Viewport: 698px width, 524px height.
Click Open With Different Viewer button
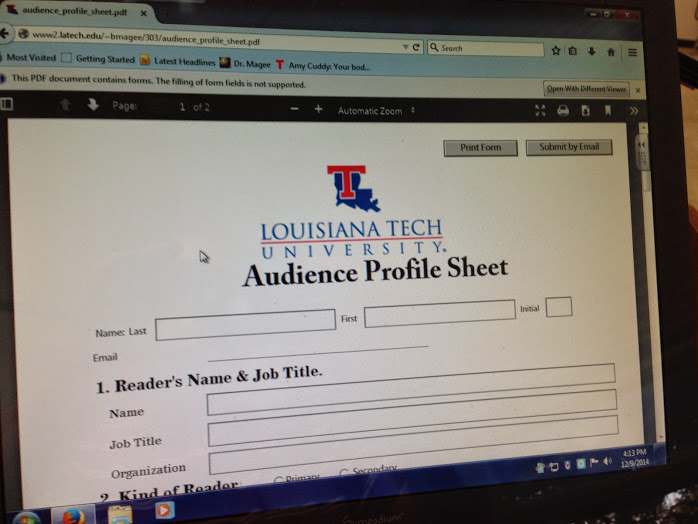tap(586, 89)
